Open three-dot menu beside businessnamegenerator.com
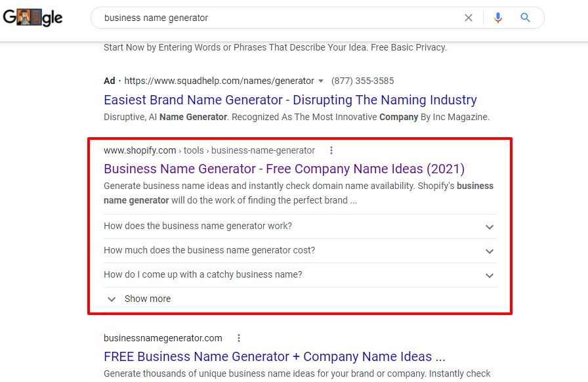Viewport: 588px width, 382px height. pyautogui.click(x=239, y=338)
